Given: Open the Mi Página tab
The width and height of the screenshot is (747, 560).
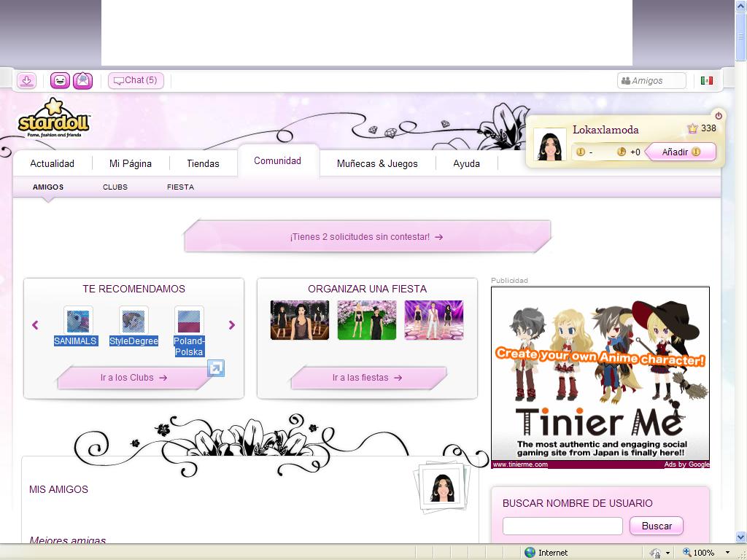Looking at the screenshot, I should coord(131,163).
